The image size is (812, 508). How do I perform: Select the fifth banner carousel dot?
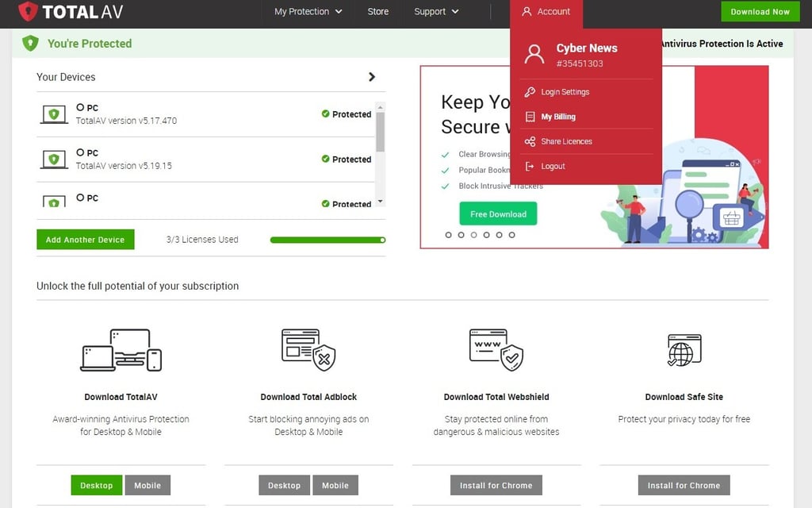[500, 235]
